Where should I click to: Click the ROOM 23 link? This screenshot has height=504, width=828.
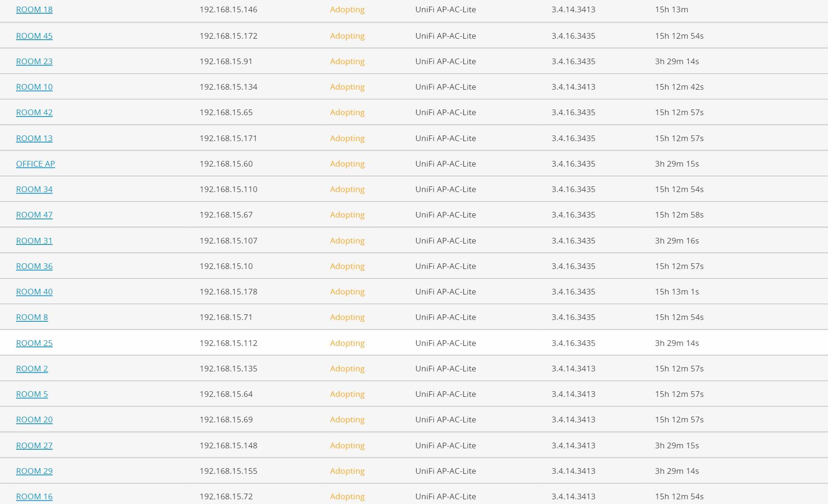click(34, 61)
